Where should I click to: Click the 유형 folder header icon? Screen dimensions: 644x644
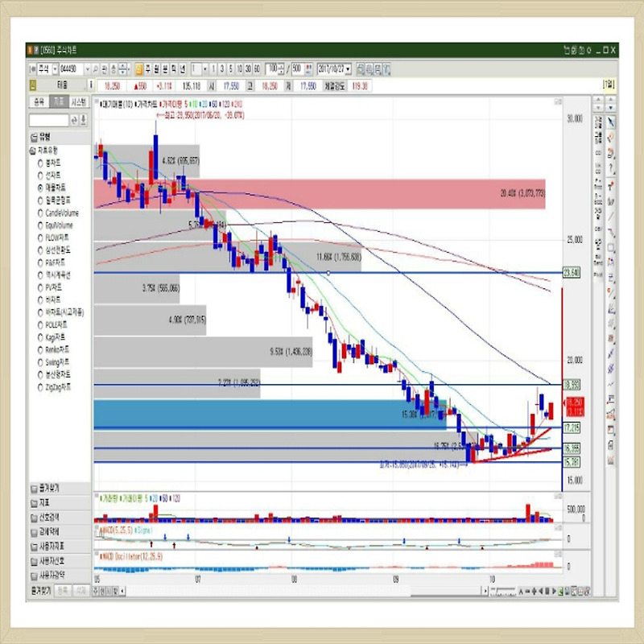pyautogui.click(x=32, y=137)
